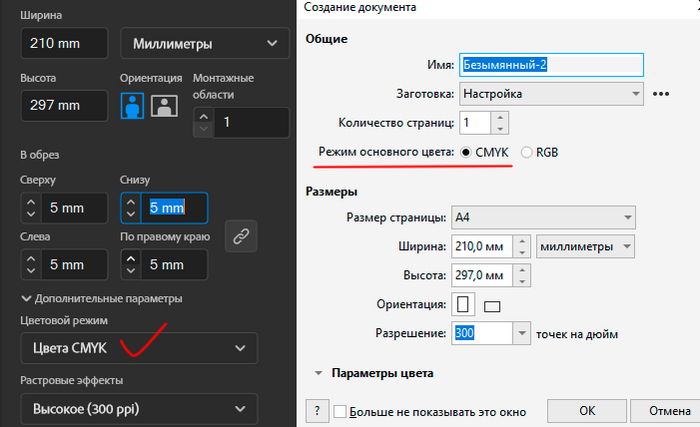
Task: Click the Имя document name field
Action: point(548,65)
